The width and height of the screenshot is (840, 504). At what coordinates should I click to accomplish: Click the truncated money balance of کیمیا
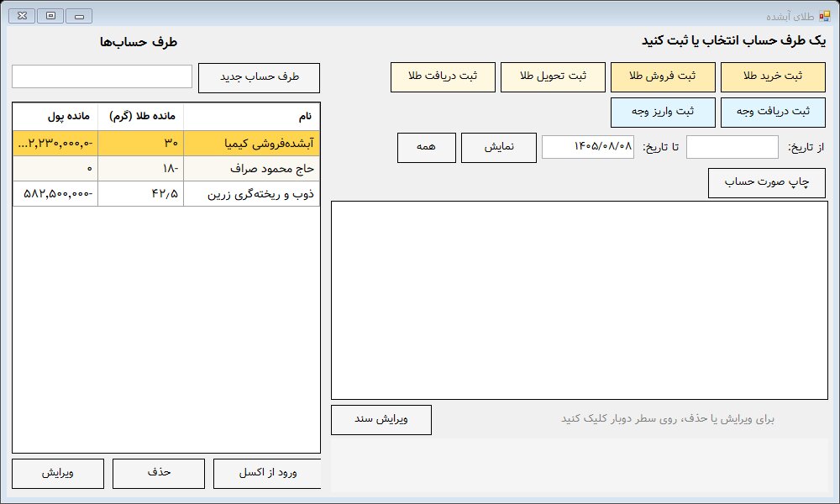[x=55, y=144]
